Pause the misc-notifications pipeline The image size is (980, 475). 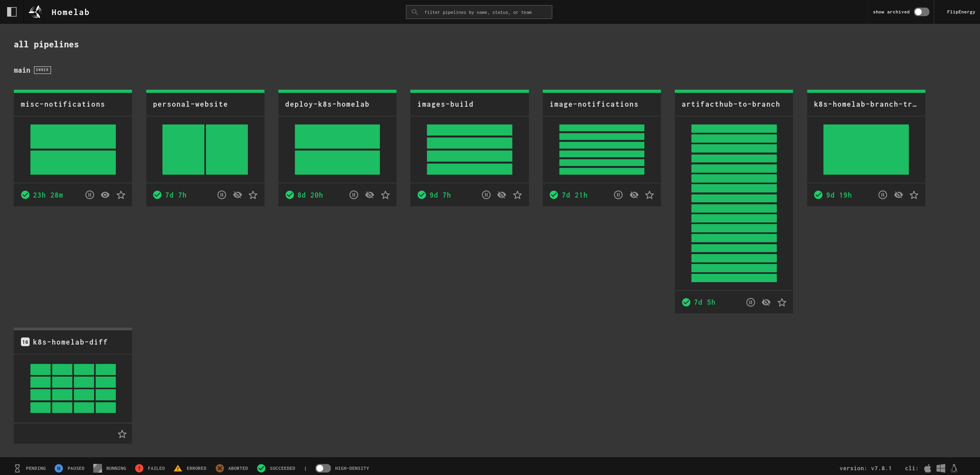89,195
